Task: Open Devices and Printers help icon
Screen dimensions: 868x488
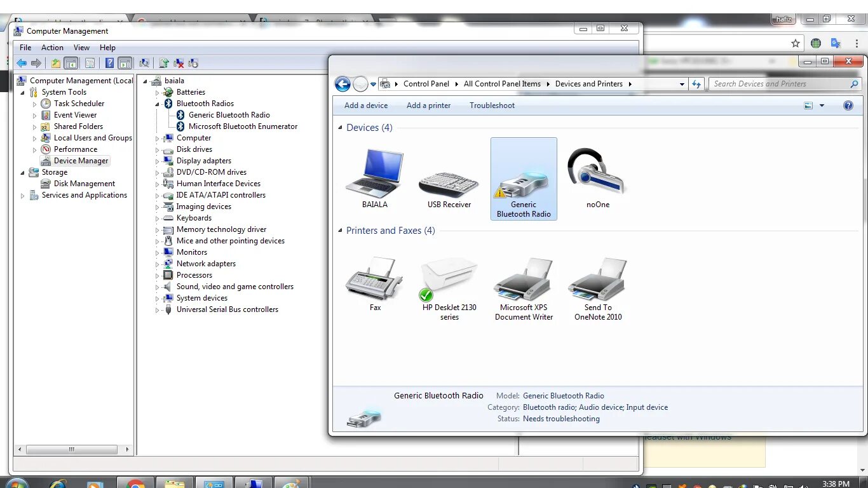Action: click(848, 105)
